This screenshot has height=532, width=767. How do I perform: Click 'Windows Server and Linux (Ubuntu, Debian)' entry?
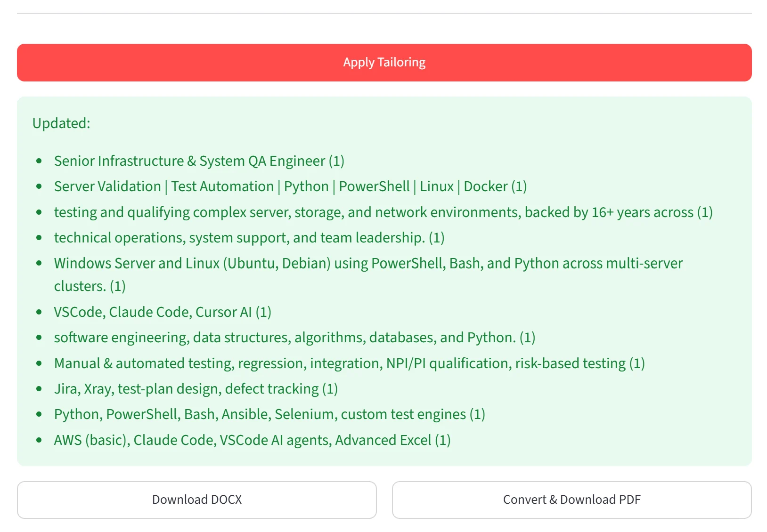point(368,274)
